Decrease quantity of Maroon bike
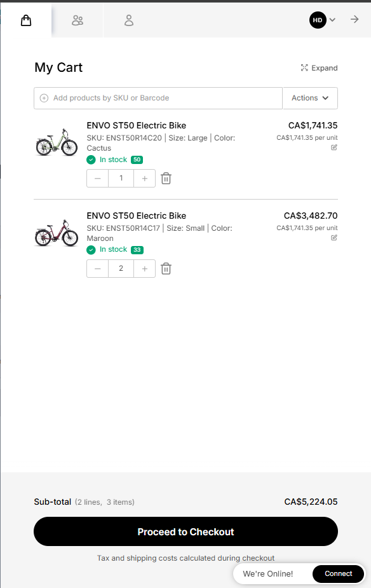Screen dimensions: 371x588 pyautogui.click(x=98, y=268)
